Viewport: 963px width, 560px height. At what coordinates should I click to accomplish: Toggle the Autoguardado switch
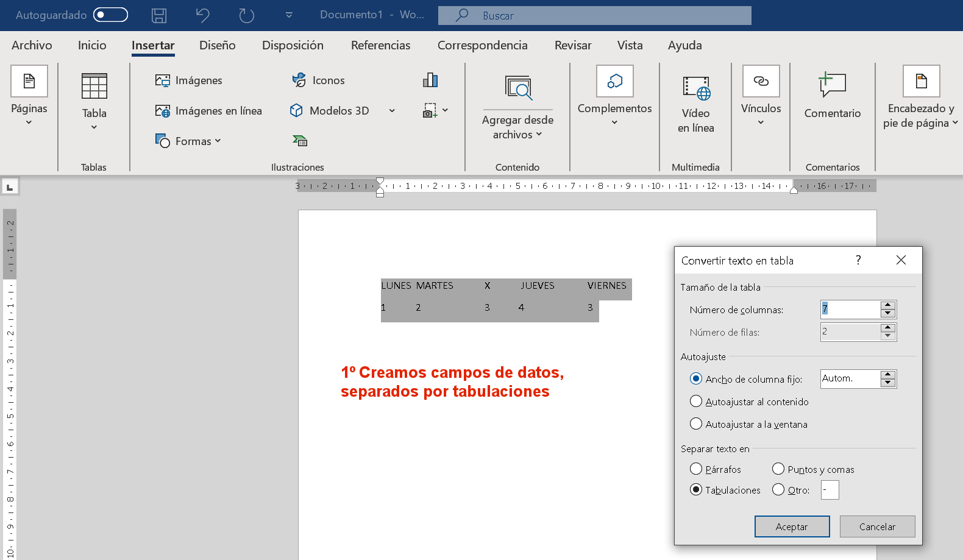click(110, 15)
